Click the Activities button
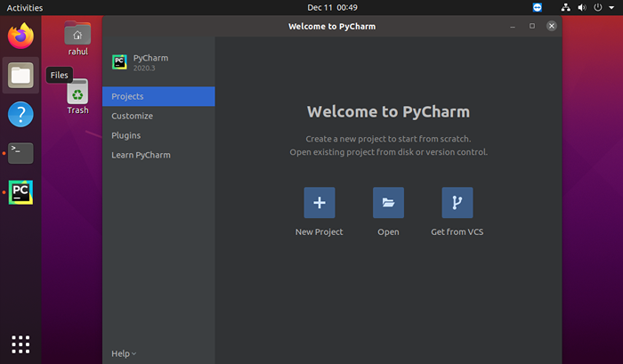This screenshot has width=623, height=364. pos(25,7)
